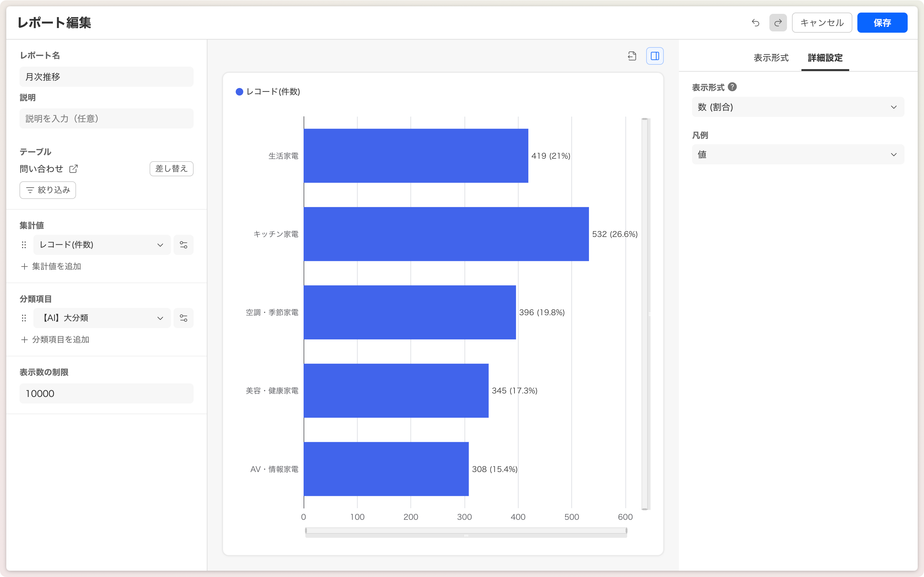Screen dimensions: 924x577
Task: Select the 詳細設定 tab
Action: (825, 58)
